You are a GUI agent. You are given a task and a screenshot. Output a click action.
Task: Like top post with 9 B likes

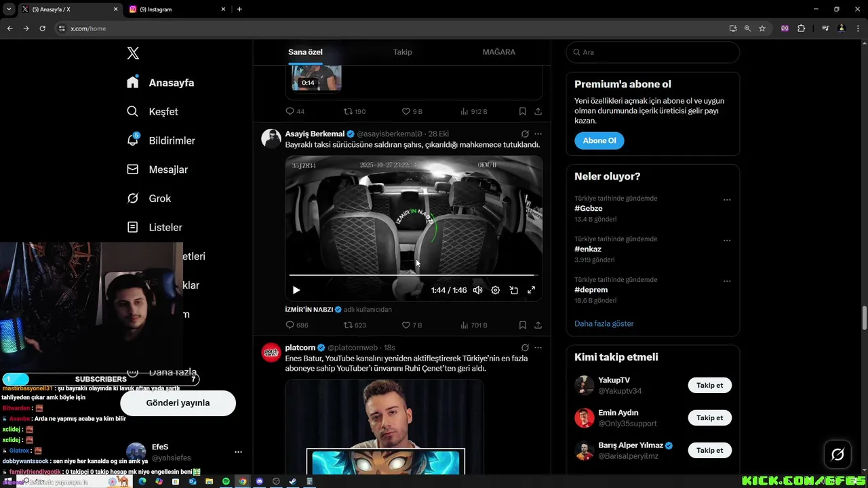(406, 111)
